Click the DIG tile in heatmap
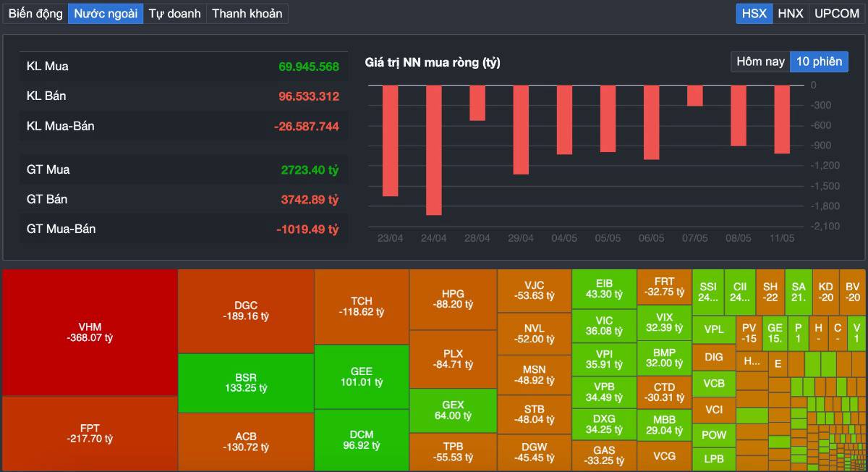Screen dimensions: 868x472 [714, 357]
